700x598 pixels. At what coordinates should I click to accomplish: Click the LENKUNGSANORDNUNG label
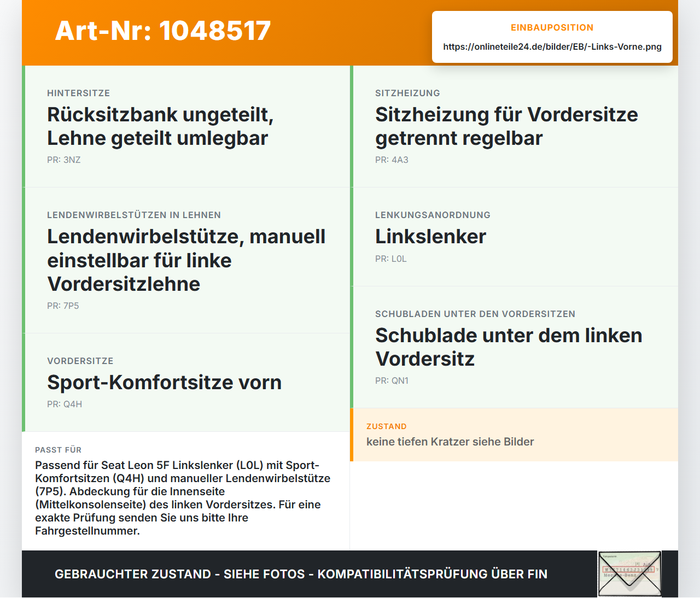[x=433, y=215]
